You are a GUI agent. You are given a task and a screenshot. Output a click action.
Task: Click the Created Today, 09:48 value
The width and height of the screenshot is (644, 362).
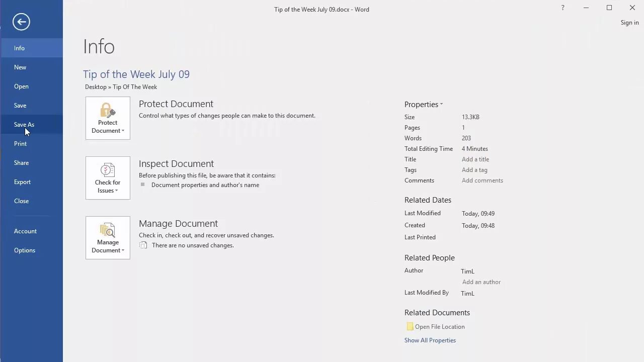[478, 226]
